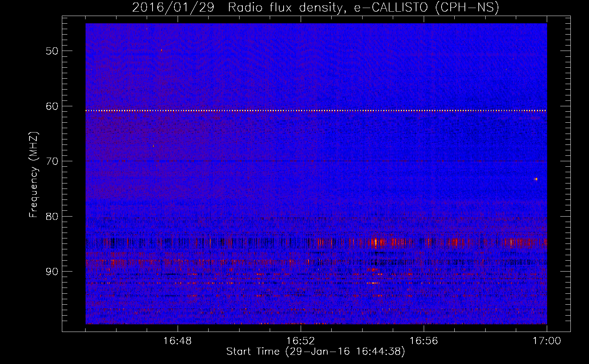The width and height of the screenshot is (589, 364).
Task: Click the "Frequency (MHZ)" axis label
Action: point(33,175)
